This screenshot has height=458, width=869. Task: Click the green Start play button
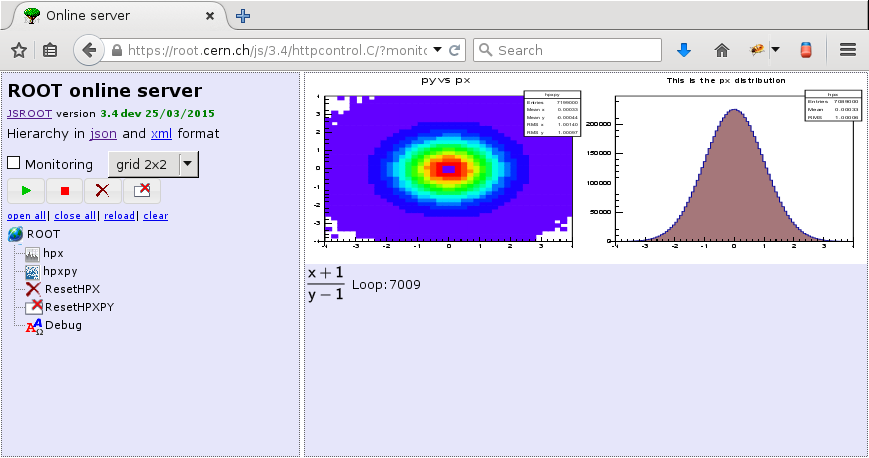point(26,190)
